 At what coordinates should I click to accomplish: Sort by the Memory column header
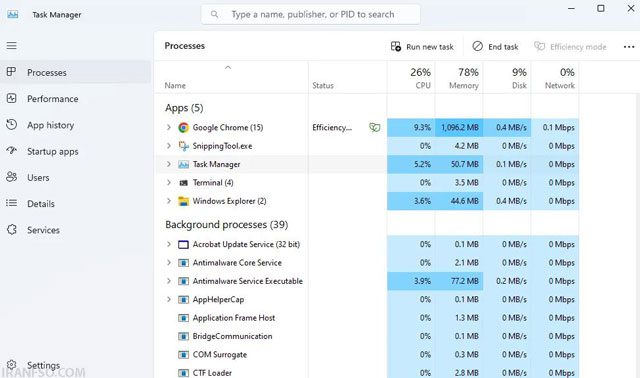click(459, 78)
